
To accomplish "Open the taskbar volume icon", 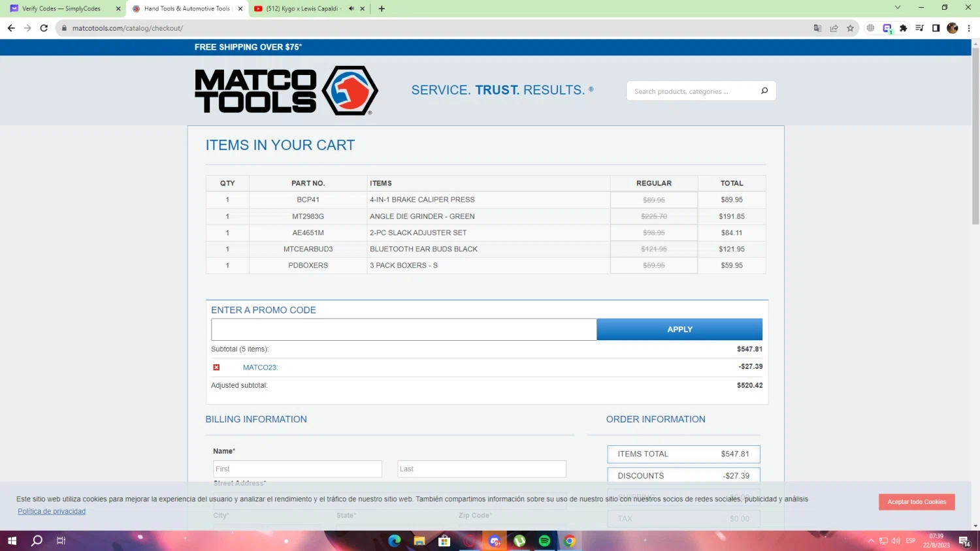I will coord(896,541).
